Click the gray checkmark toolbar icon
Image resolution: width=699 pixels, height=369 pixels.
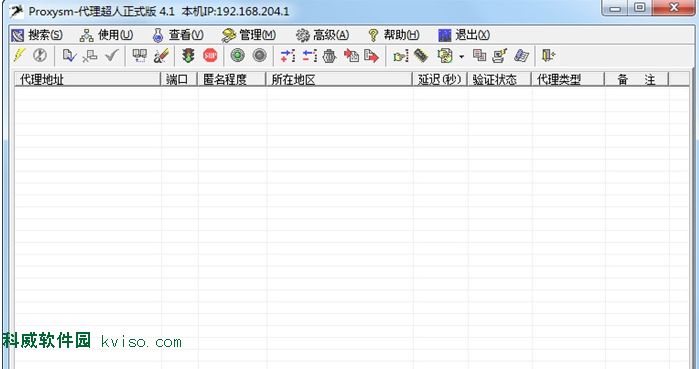pyautogui.click(x=111, y=56)
